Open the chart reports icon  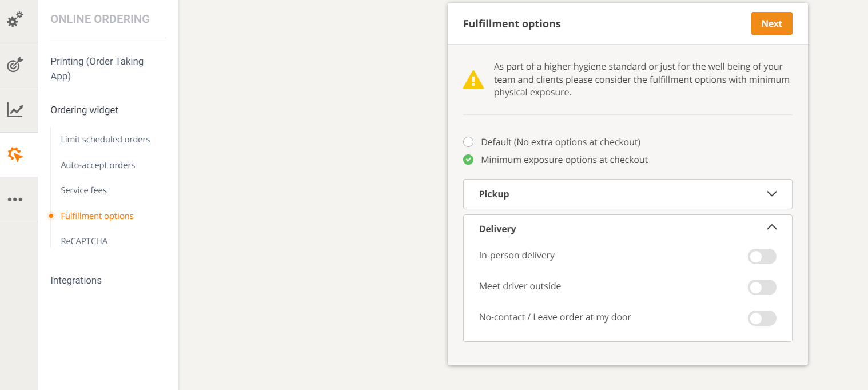click(x=15, y=110)
